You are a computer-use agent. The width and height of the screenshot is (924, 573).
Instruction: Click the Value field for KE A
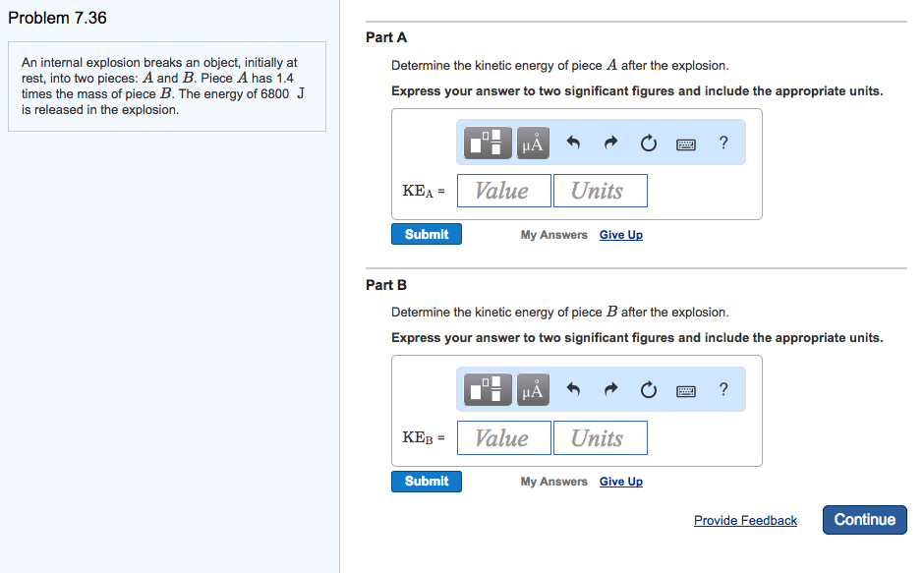pos(503,190)
